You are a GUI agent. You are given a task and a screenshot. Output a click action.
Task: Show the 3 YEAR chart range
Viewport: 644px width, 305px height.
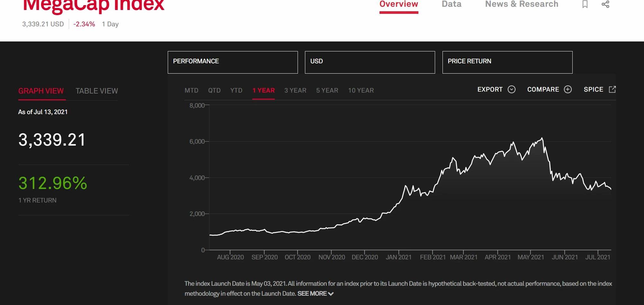coord(295,90)
